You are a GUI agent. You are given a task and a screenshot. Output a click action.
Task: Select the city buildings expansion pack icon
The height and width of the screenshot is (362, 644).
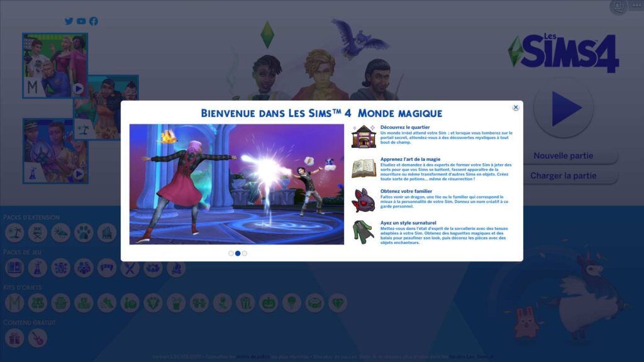click(x=107, y=233)
